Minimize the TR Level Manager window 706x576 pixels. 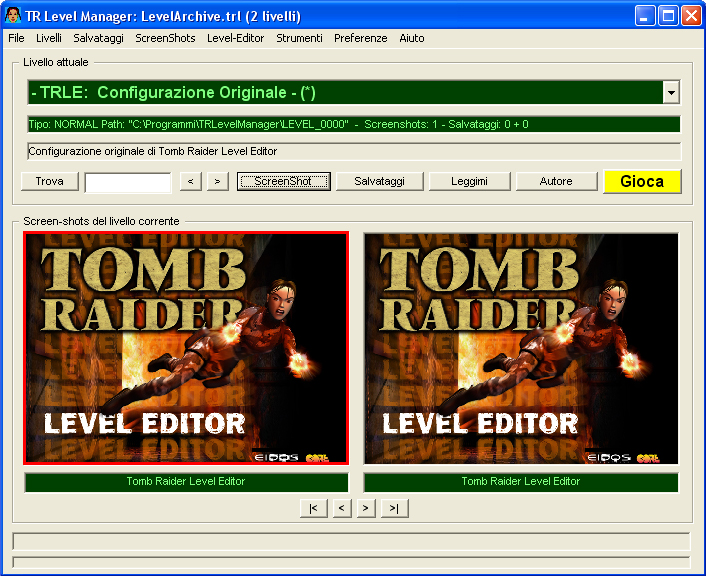[645, 16]
